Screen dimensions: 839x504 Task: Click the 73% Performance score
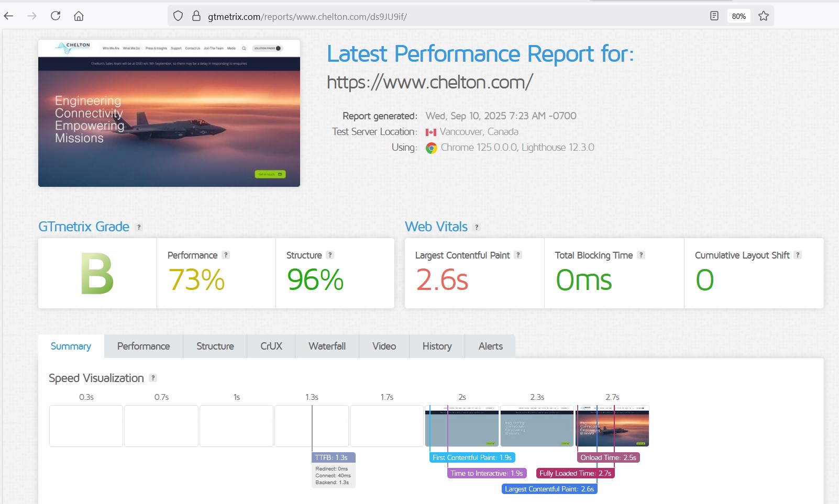point(196,279)
